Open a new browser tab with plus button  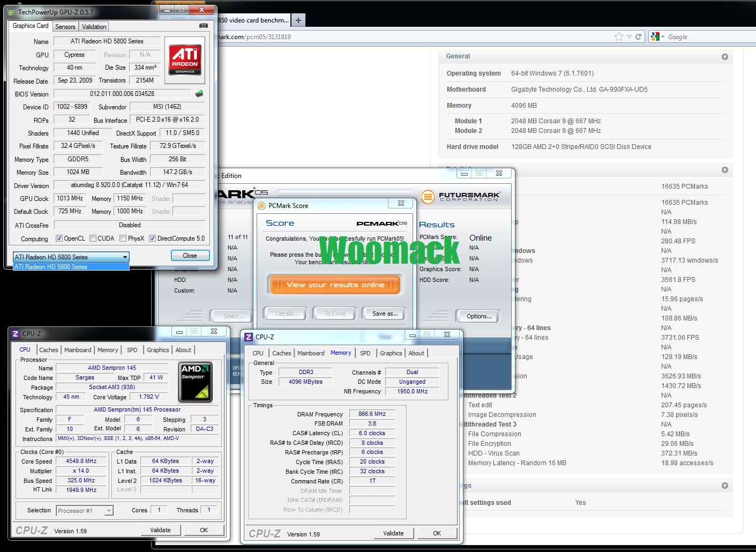298,20
